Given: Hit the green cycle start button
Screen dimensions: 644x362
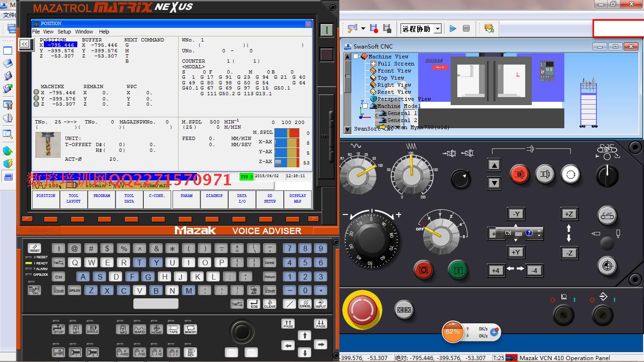Looking at the screenshot, I should [457, 271].
